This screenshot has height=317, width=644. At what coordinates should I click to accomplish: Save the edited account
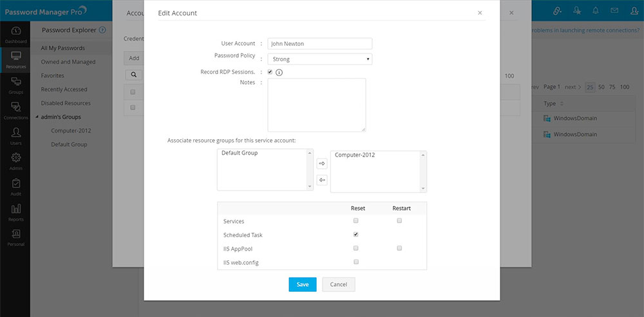302,284
